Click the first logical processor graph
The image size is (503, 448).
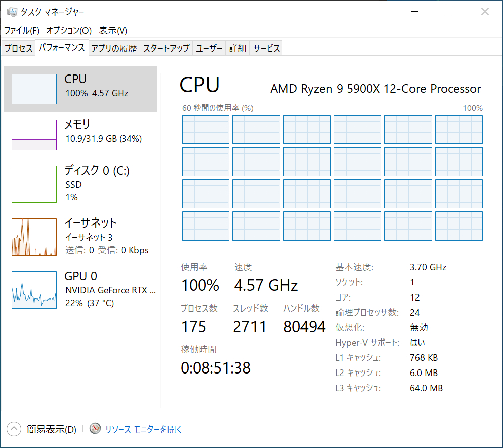point(205,130)
